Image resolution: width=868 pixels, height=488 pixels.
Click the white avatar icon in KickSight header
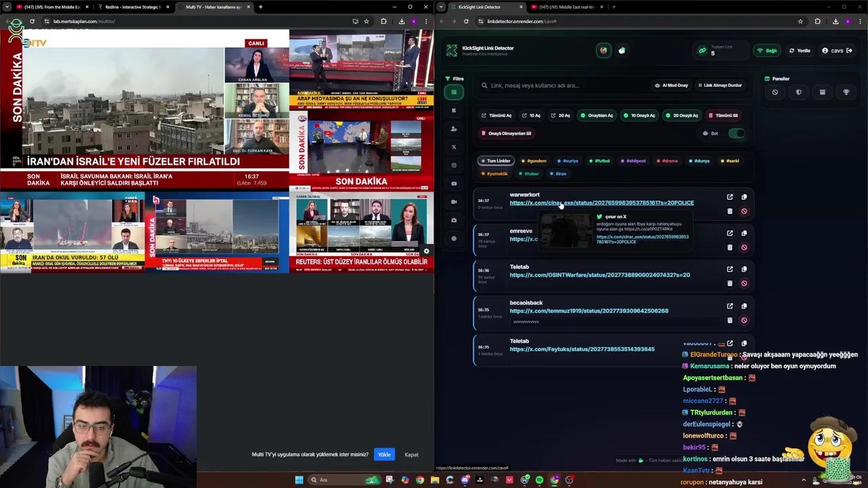click(622, 51)
